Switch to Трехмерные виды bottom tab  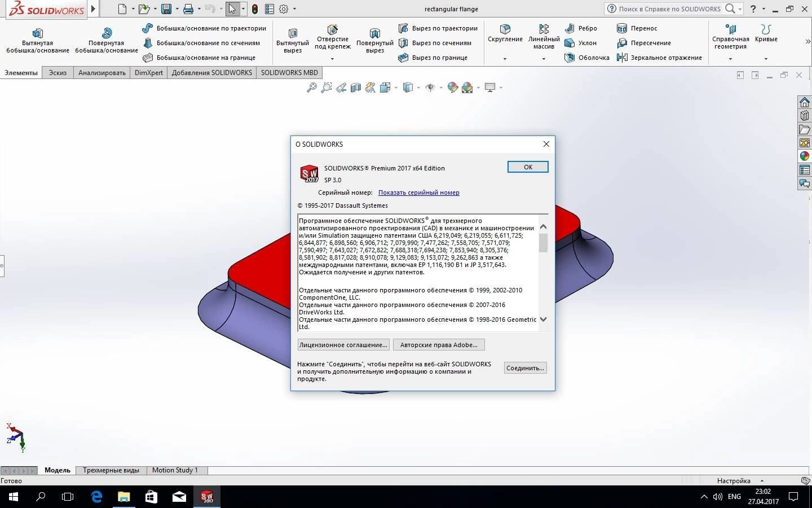point(111,470)
